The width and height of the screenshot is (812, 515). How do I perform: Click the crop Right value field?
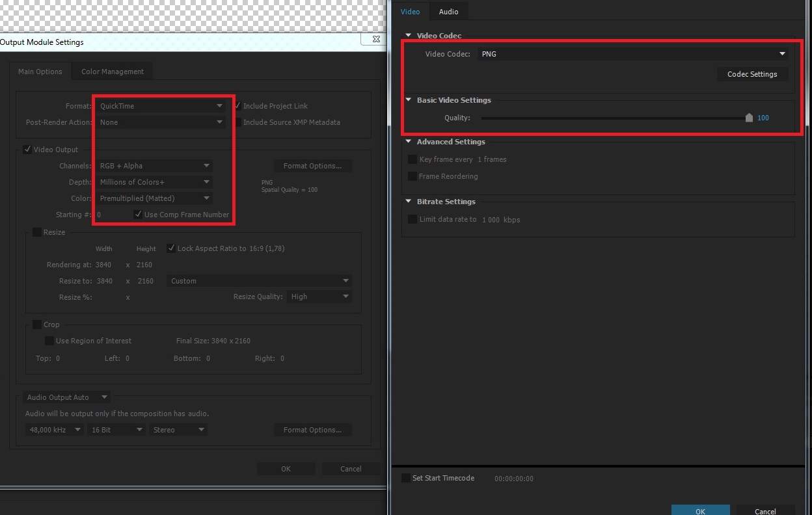tap(282, 358)
